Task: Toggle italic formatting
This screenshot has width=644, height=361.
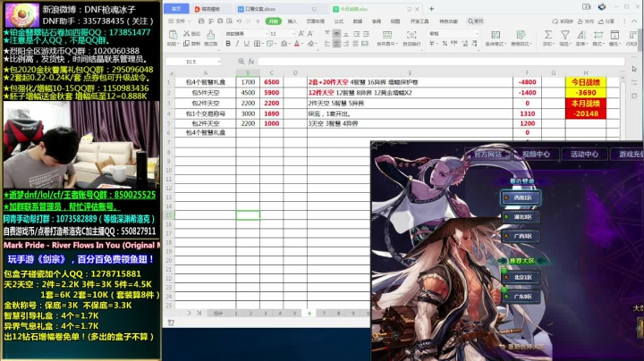Action: pos(237,44)
